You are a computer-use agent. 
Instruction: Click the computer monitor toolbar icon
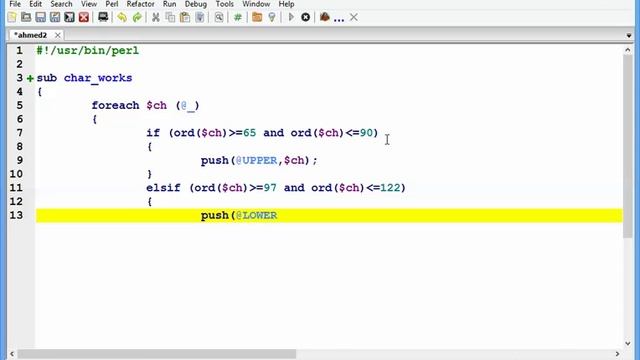point(103,17)
